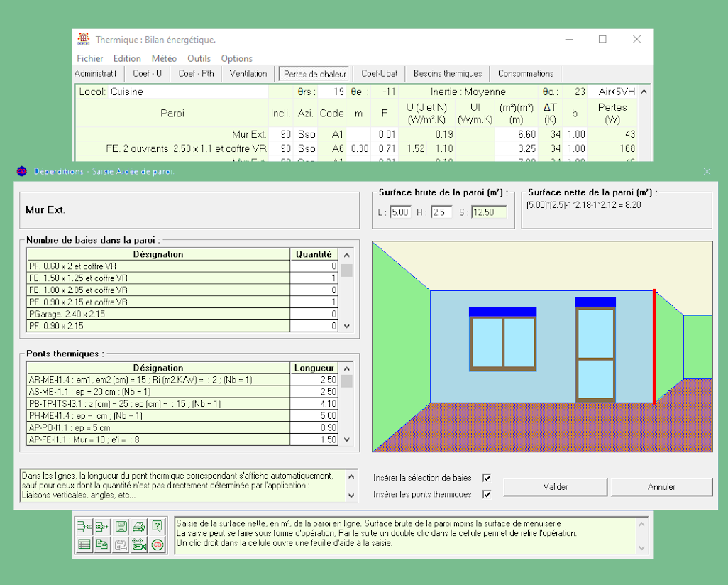Uncheck 'Insérer la sélection de baies'
The height and width of the screenshot is (585, 728).
click(487, 478)
